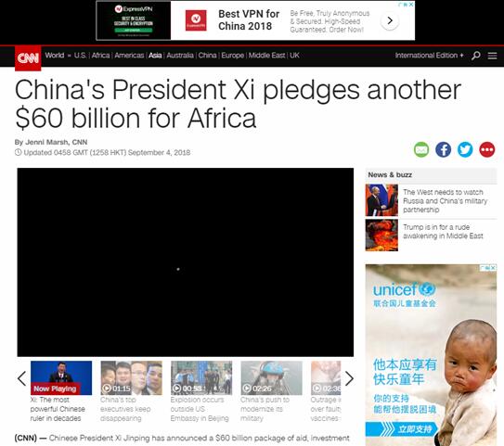
Task: Share article via email icon
Action: (x=421, y=149)
